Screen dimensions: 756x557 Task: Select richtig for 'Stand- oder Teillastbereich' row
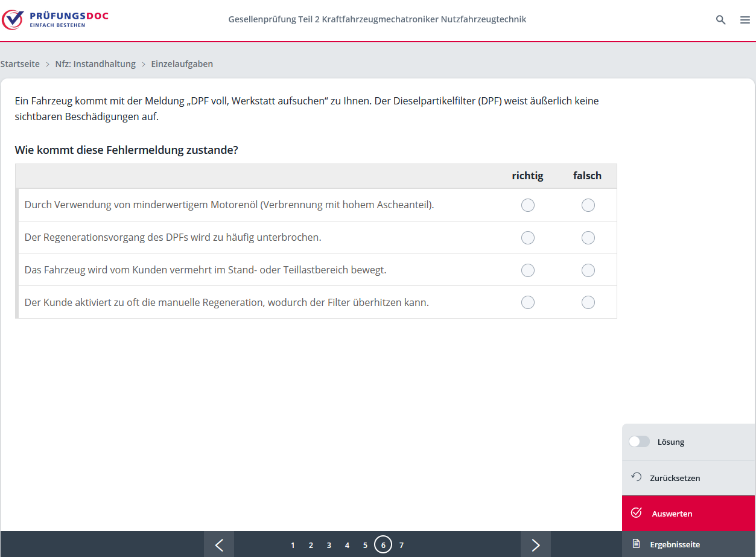pyautogui.click(x=528, y=270)
